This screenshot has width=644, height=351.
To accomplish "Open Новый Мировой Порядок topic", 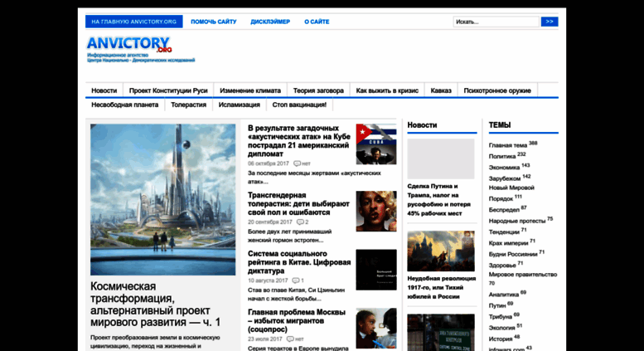I will coord(511,193).
